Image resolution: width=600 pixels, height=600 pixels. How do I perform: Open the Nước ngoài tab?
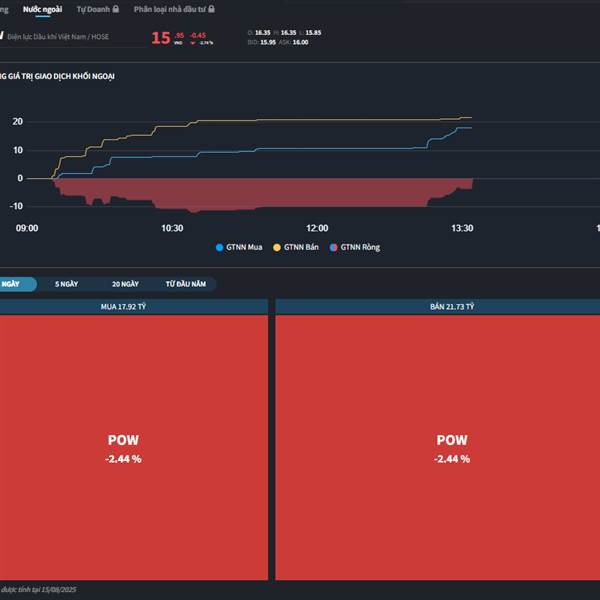point(42,9)
